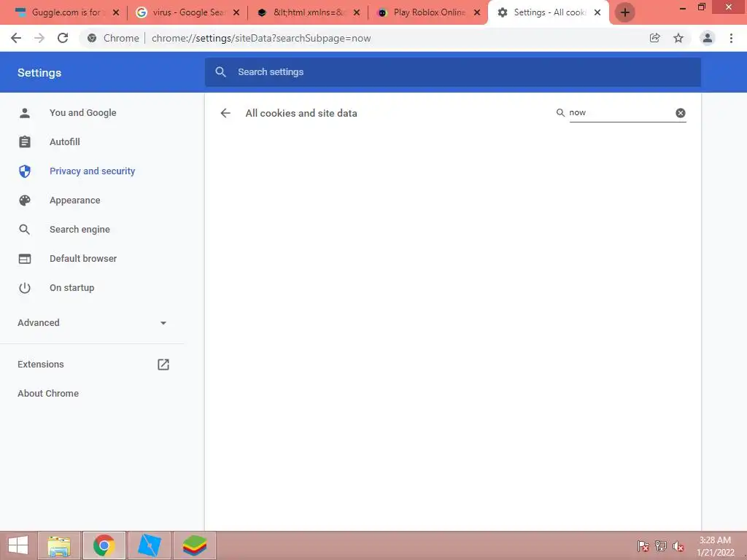Reload the current settings page
The height and width of the screenshot is (560, 747).
point(63,38)
